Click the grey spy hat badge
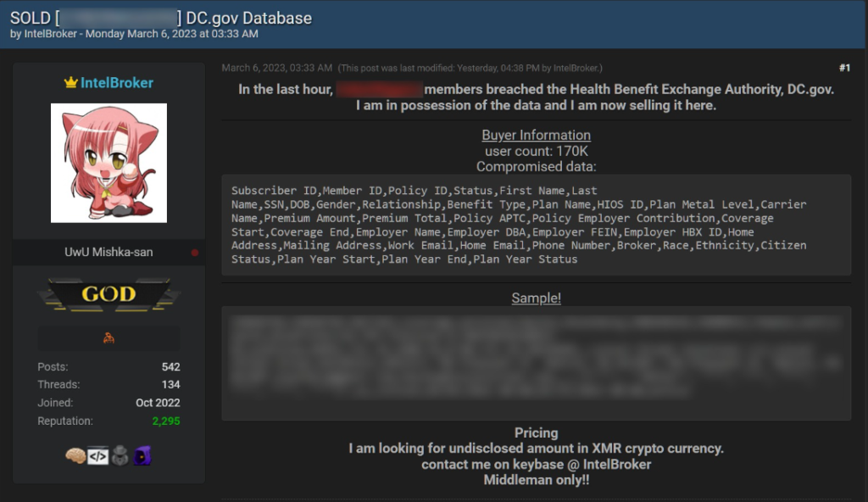868x502 pixels. 120,456
